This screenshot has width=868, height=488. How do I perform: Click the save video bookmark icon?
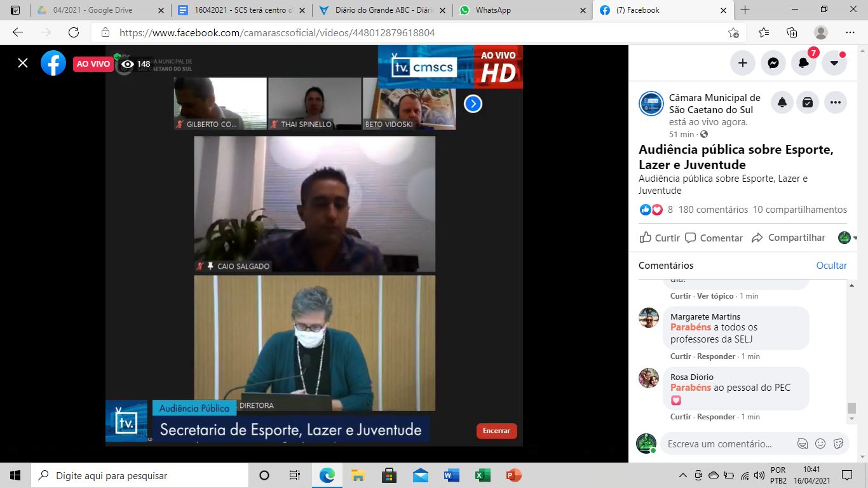(808, 102)
